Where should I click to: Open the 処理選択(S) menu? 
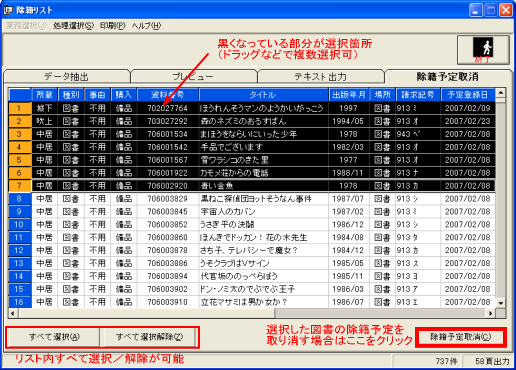click(x=73, y=26)
